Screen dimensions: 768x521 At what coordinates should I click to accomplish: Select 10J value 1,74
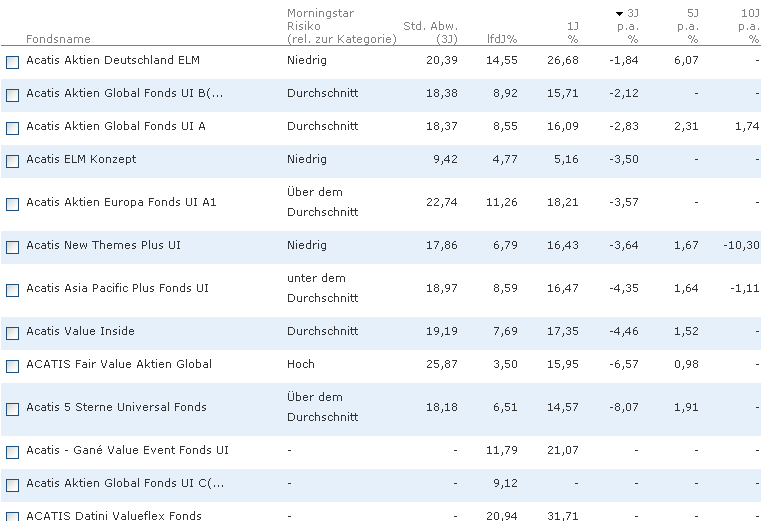click(747, 126)
